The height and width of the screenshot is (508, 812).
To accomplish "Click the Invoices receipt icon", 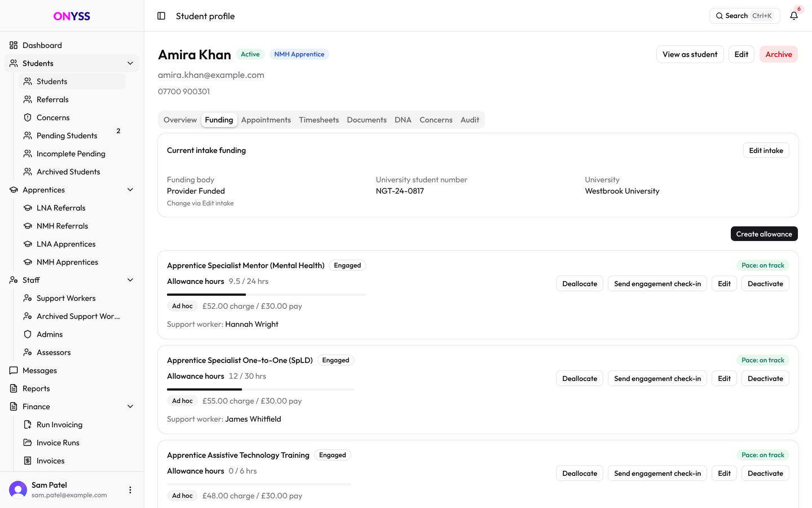I will (28, 461).
